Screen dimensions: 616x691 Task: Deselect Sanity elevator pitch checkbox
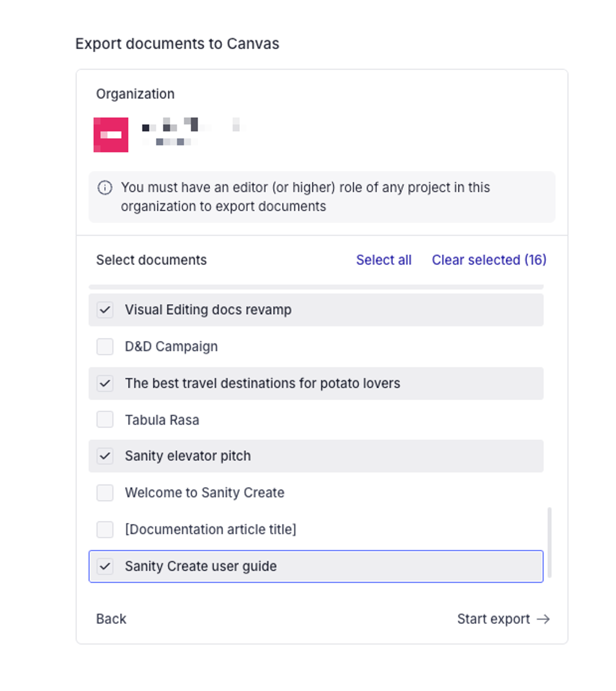coord(105,456)
